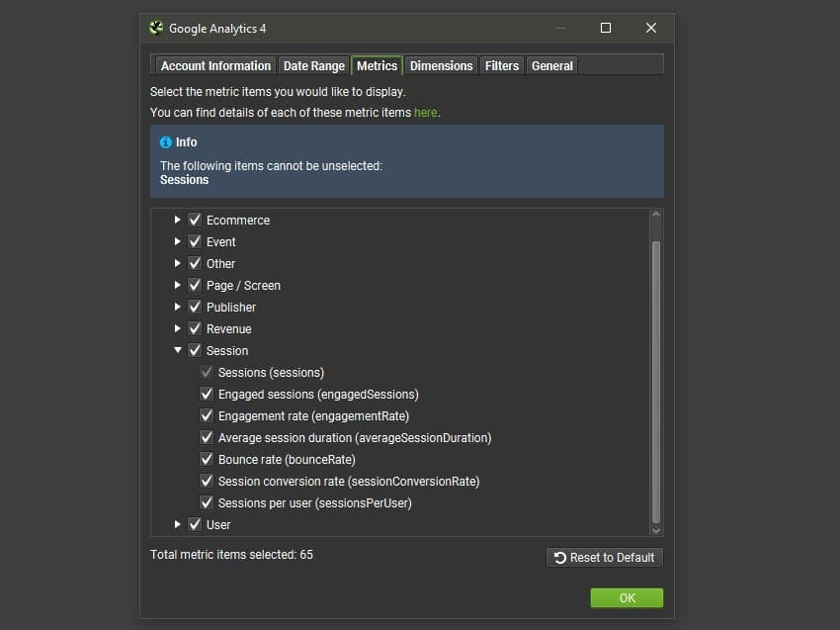The width and height of the screenshot is (840, 630).
Task: Uncheck the Publisher checkbox
Action: coord(195,307)
